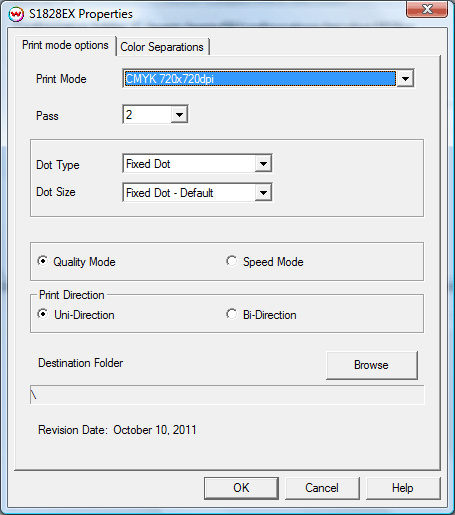
Task: Open the Dot Type dropdown
Action: coord(263,164)
